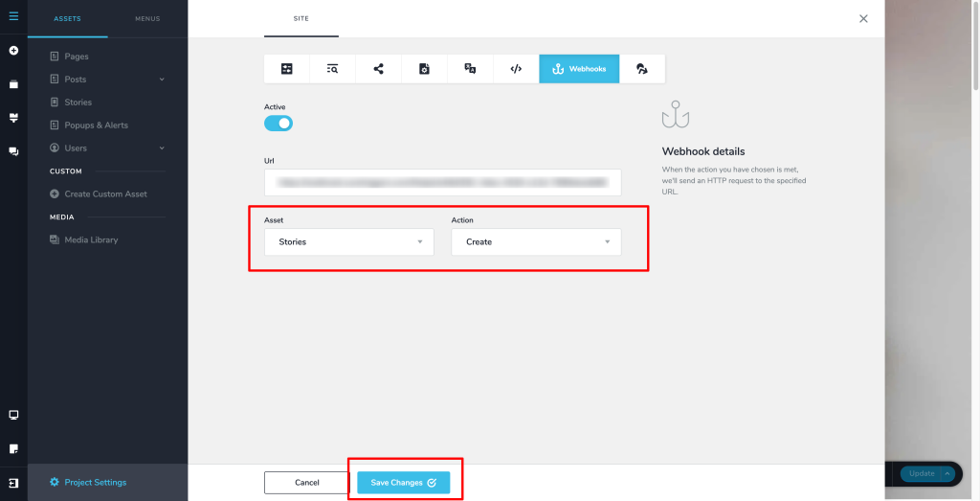Image resolution: width=980 pixels, height=501 pixels.
Task: Open the Action dropdown showing Create
Action: (x=536, y=242)
